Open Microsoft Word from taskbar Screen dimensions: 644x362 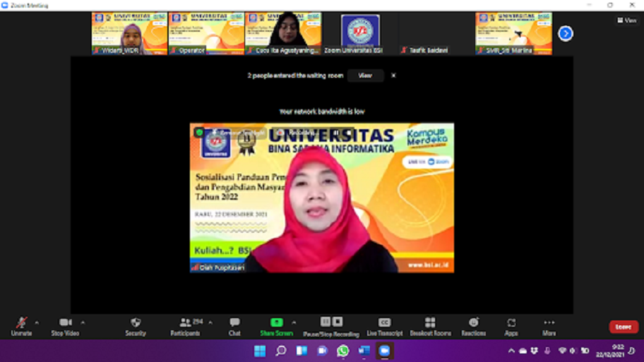[364, 351]
